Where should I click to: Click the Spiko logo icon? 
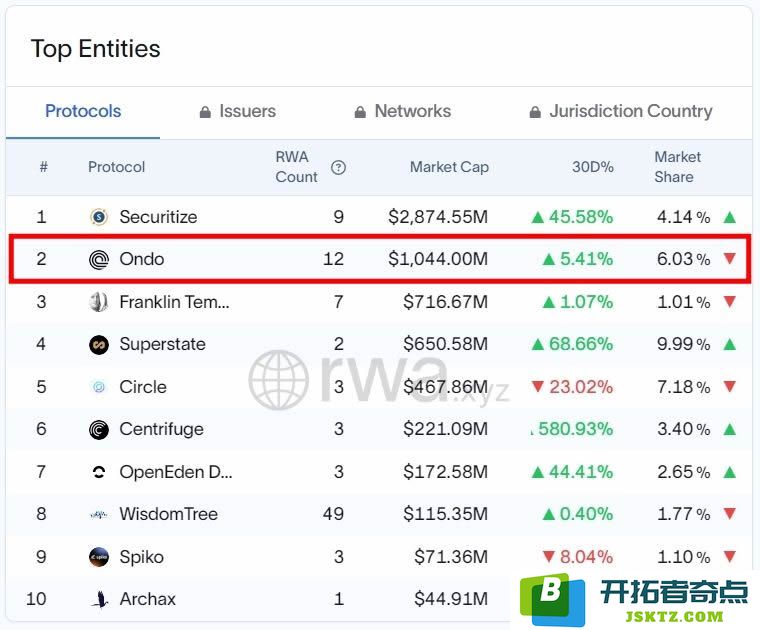pyautogui.click(x=99, y=557)
